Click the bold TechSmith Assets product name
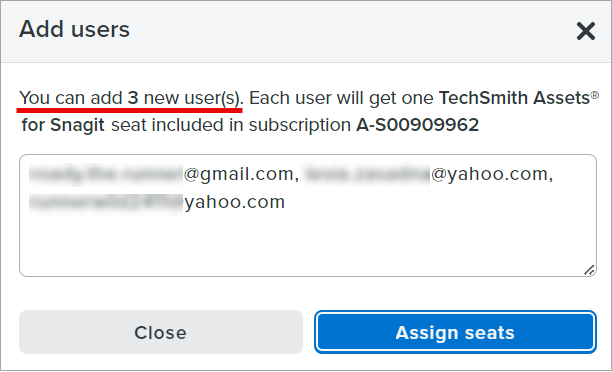 click(514, 98)
